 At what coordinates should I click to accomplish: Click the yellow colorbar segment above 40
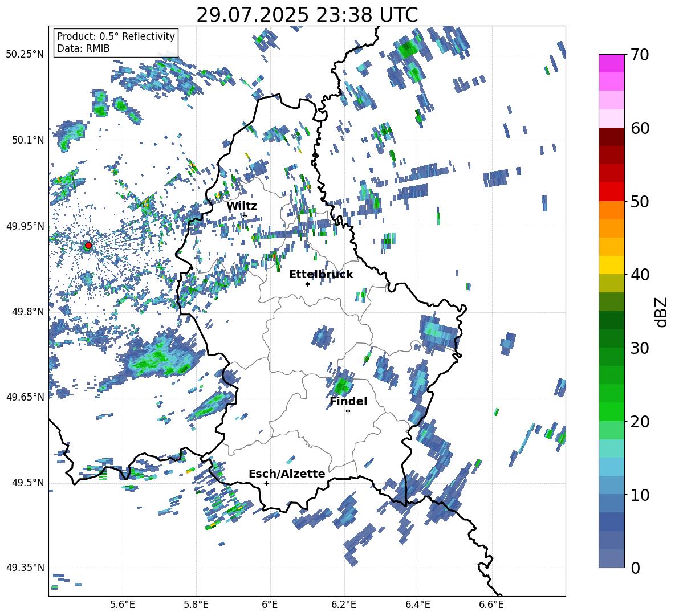pos(611,265)
